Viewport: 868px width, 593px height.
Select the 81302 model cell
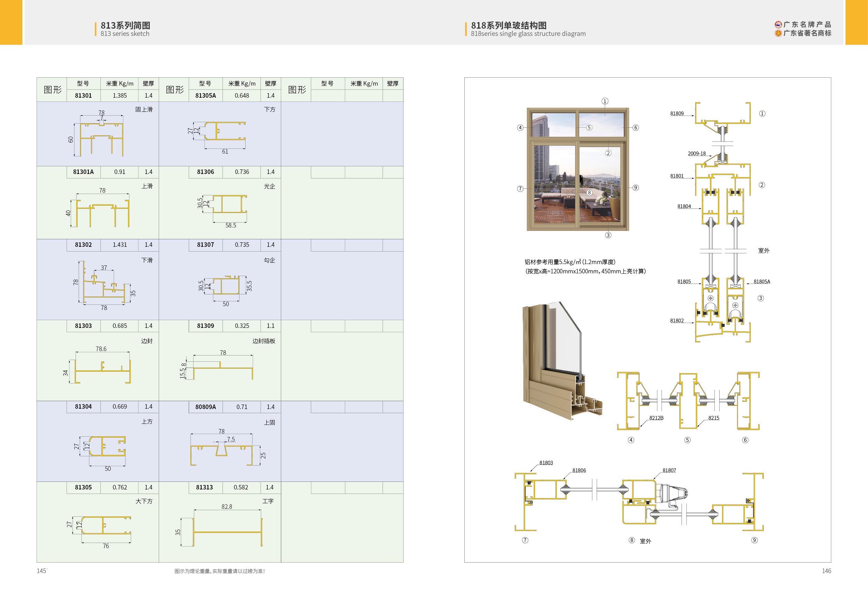coord(83,245)
